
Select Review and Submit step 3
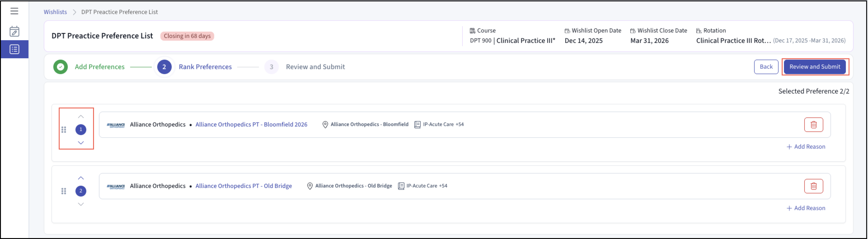(315, 67)
